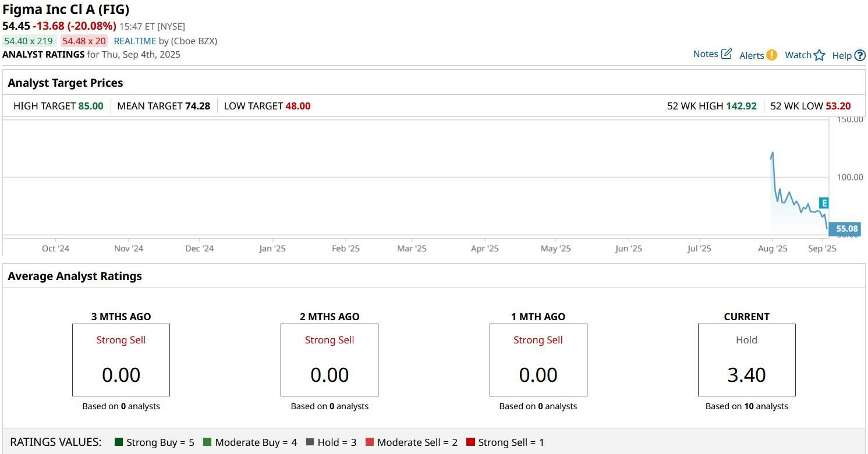Viewport: 868px width, 454px height.
Task: Click the 'Strong Sell = 1' legend text
Action: point(511,442)
